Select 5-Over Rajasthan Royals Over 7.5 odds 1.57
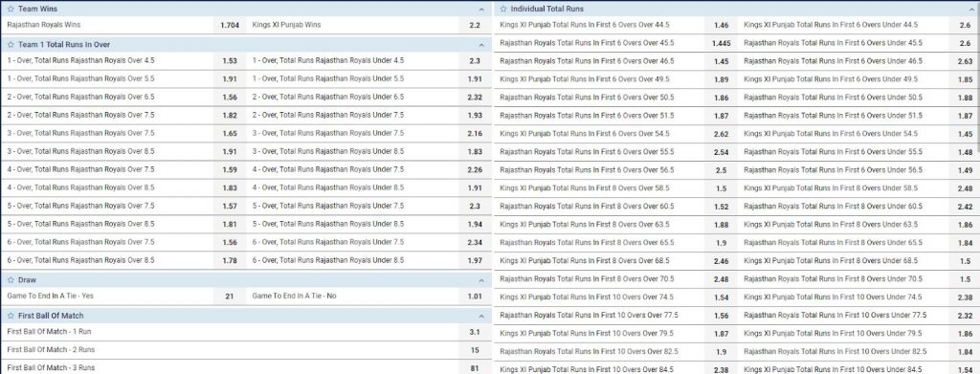 click(230, 206)
